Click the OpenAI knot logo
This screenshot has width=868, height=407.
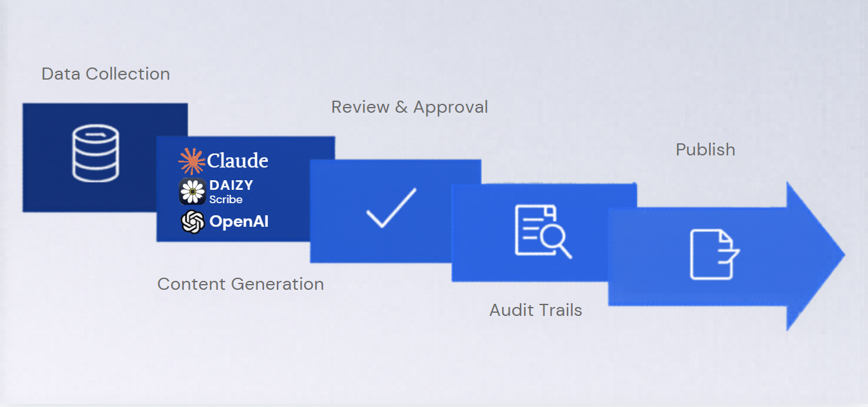[x=192, y=222]
